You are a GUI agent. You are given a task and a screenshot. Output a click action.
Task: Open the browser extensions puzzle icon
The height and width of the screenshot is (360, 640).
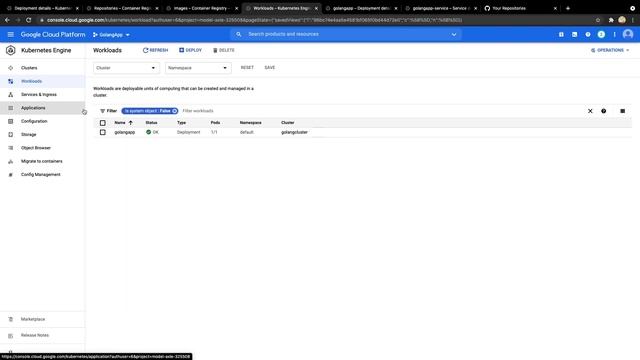[611, 20]
